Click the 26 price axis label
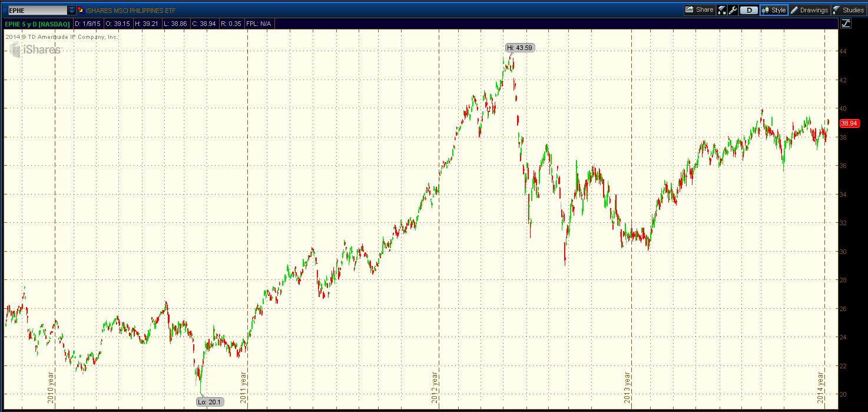 843,309
